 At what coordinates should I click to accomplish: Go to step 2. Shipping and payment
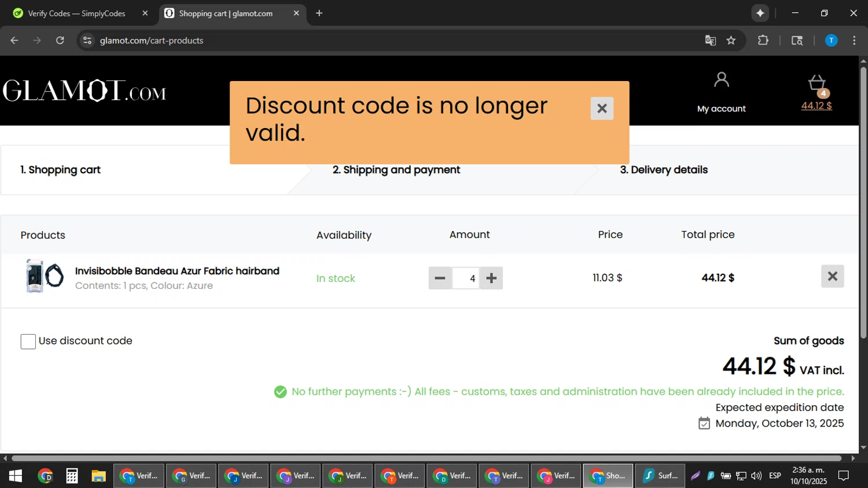tap(396, 170)
